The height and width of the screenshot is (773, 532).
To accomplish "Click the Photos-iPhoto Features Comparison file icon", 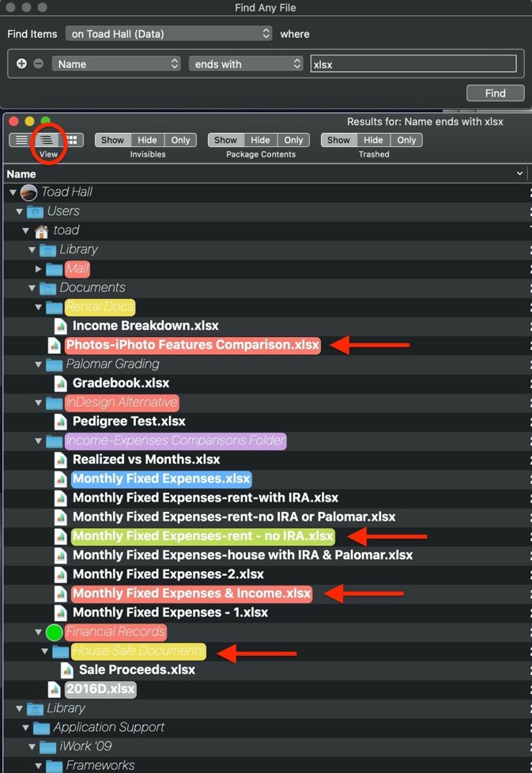I will pos(55,345).
